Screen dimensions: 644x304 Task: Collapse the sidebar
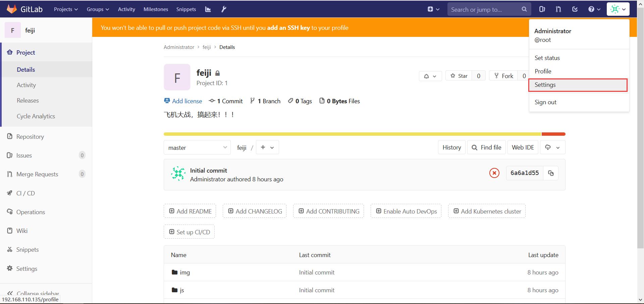pyautogui.click(x=33, y=293)
